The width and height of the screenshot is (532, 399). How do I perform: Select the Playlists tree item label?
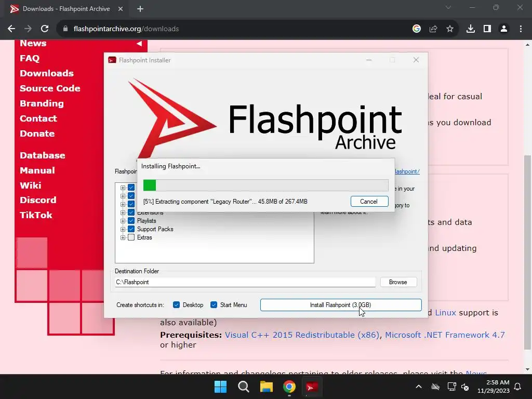(147, 221)
